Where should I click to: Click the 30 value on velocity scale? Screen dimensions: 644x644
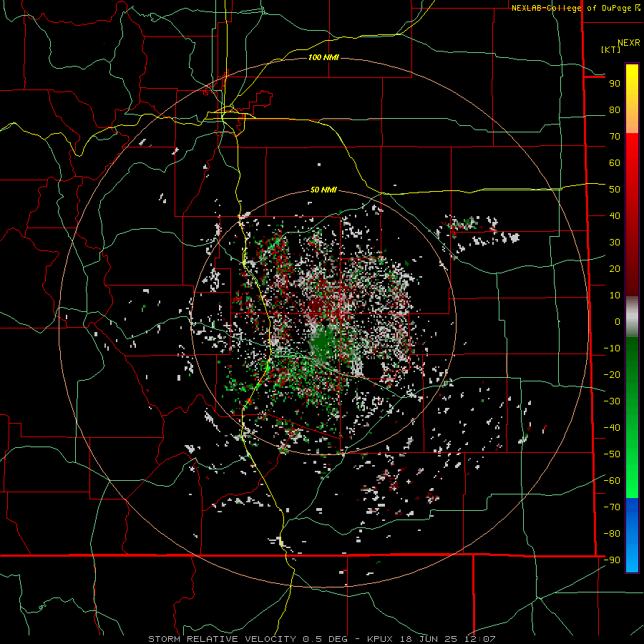coord(615,243)
